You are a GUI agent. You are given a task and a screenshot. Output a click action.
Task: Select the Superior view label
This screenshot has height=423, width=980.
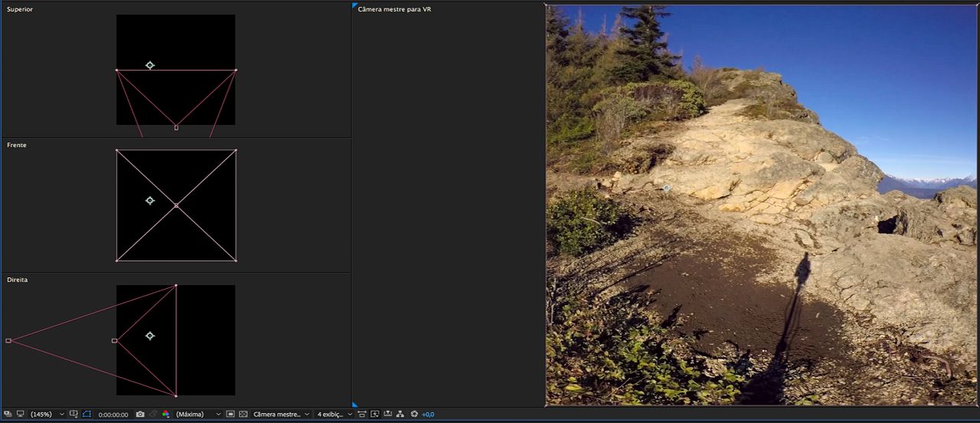[20, 9]
